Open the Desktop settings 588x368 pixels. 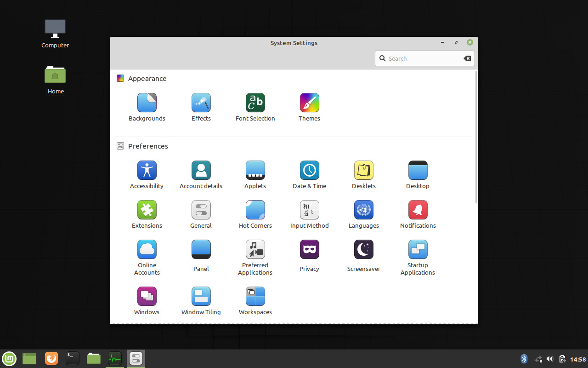pyautogui.click(x=418, y=175)
